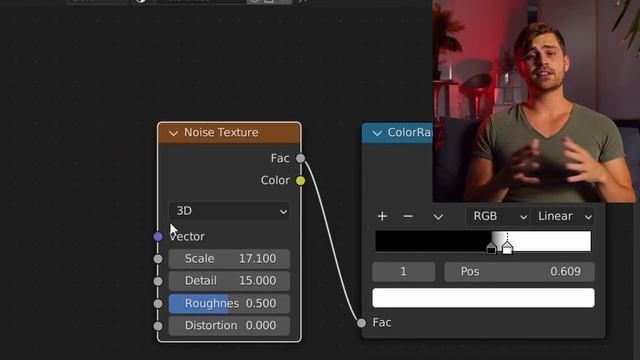Open the ColorRamp tools chevron menu
The height and width of the screenshot is (360, 640).
438,217
